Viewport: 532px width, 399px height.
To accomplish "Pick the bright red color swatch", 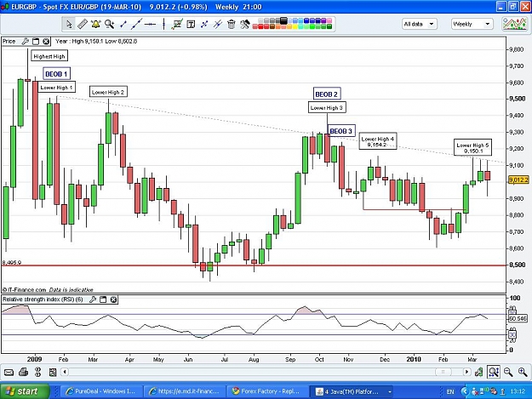I will [261, 26].
